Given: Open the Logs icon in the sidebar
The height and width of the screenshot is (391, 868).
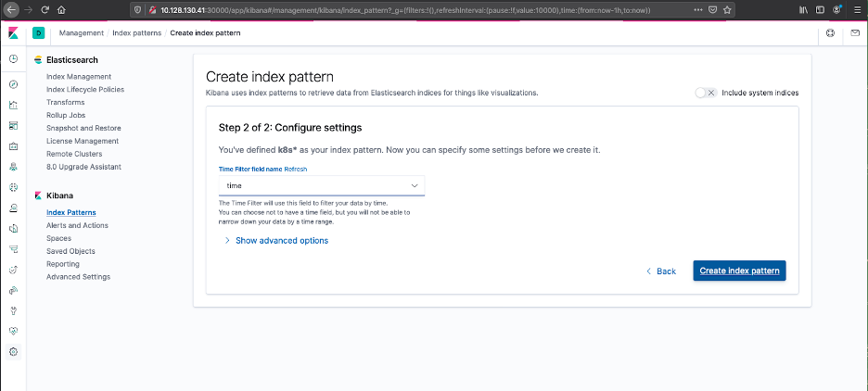Looking at the screenshot, I should [x=14, y=229].
